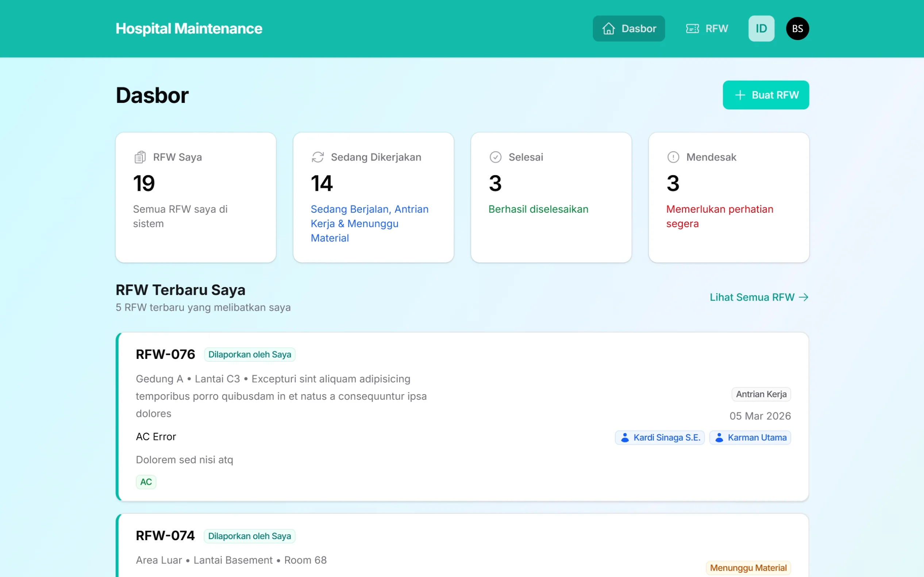Screen dimensions: 924x577
Task: Click the clipboard icon on RFW Saya card
Action: pyautogui.click(x=140, y=157)
